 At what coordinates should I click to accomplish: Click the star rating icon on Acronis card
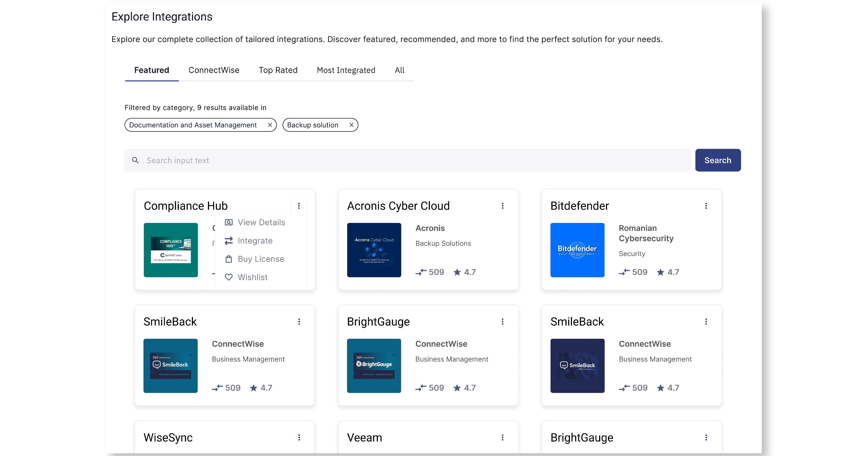point(457,272)
